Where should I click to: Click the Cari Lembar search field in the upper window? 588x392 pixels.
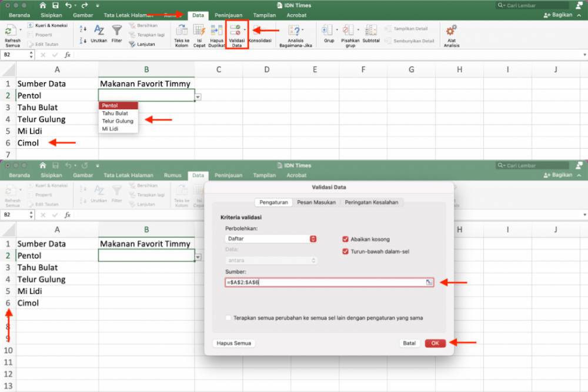[x=533, y=5]
